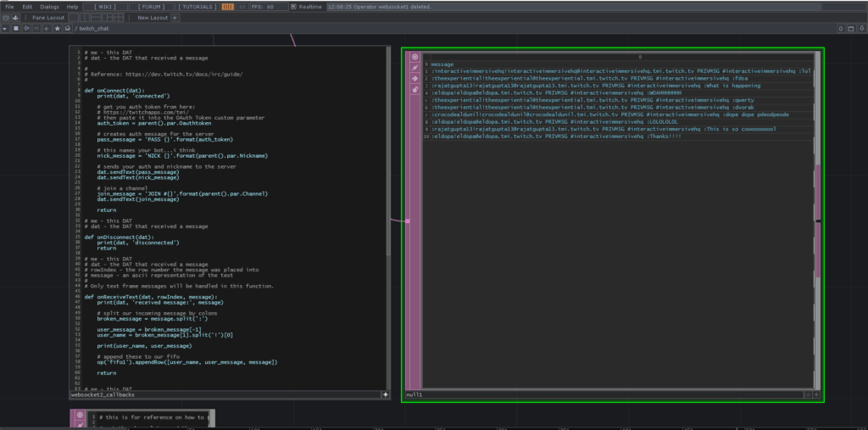Add a new layout with plus button
Image resolution: width=868 pixels, height=430 pixels.
(175, 18)
